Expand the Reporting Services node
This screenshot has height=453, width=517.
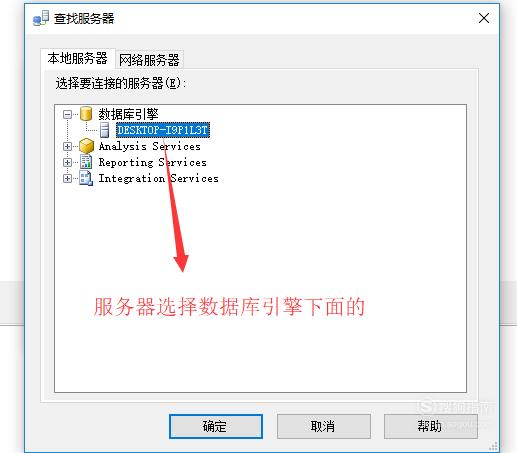[67, 162]
